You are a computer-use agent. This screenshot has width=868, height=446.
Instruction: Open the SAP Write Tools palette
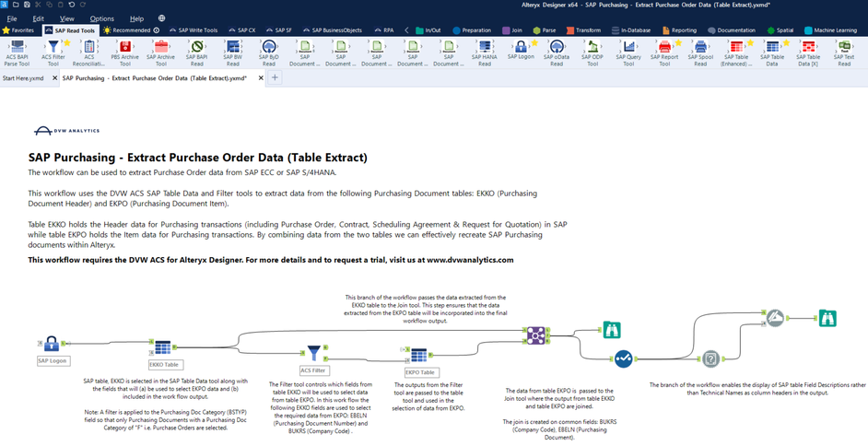click(194, 30)
